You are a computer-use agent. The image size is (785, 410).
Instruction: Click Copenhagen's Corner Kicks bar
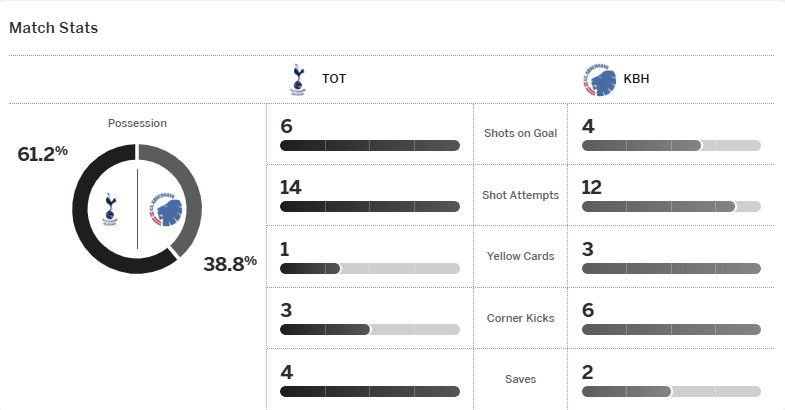[671, 329]
